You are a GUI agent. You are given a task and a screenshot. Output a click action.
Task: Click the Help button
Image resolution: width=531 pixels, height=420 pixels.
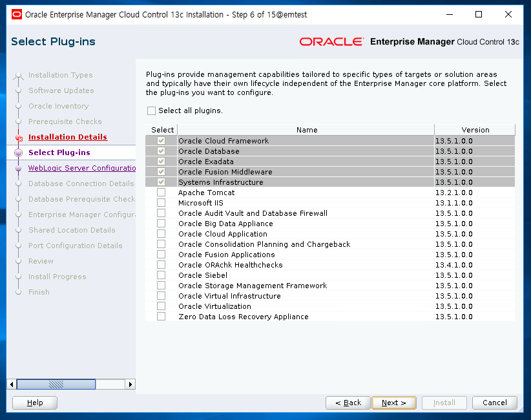34,403
